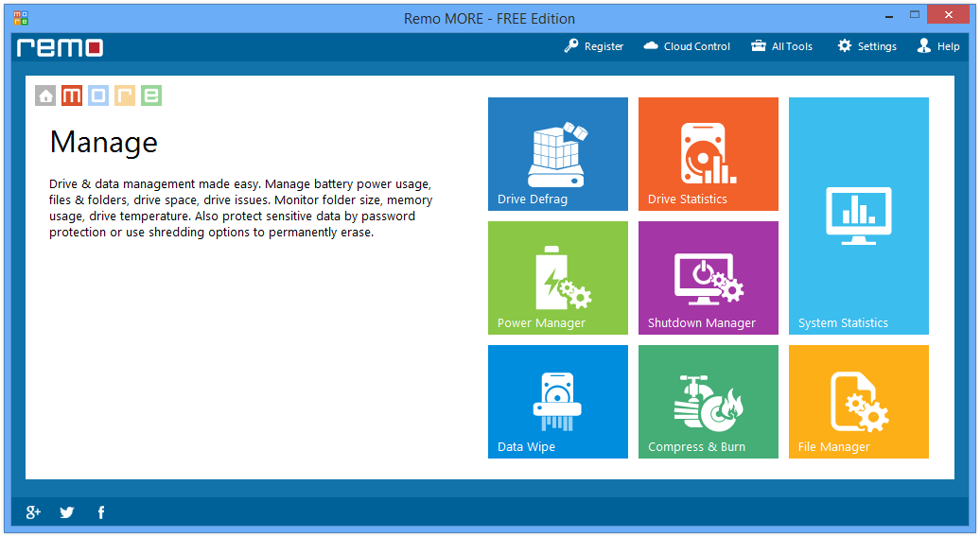
Task: Close the Remo MORE window
Action: click(x=948, y=14)
